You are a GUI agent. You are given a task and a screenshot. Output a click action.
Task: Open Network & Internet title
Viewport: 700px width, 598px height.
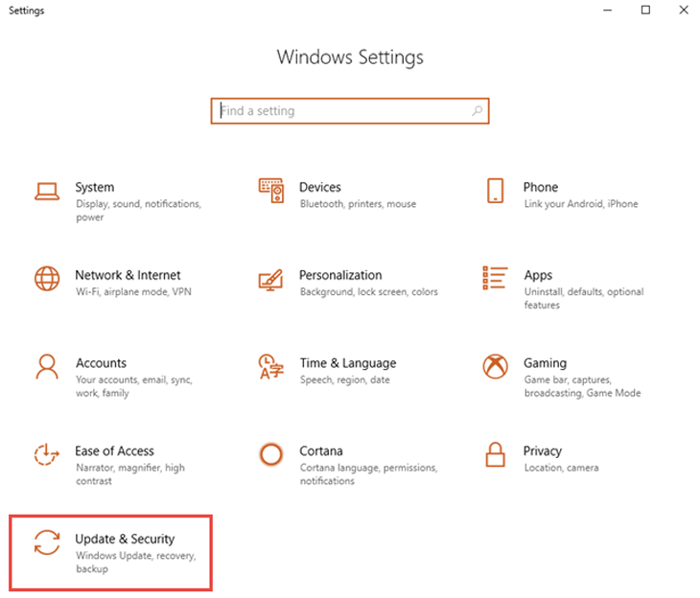coord(128,275)
